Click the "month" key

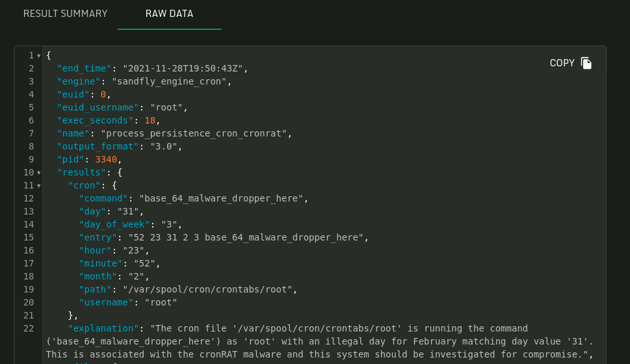click(98, 276)
